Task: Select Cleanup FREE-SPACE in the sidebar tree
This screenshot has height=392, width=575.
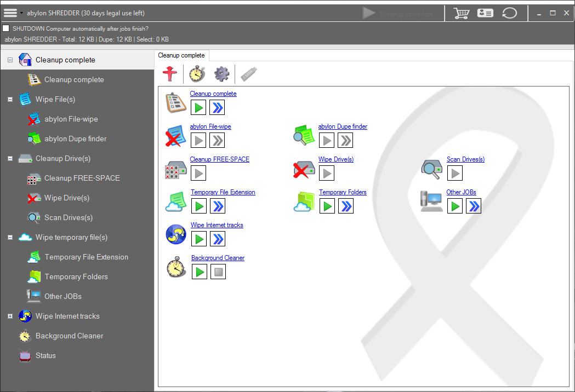Action: coord(82,178)
